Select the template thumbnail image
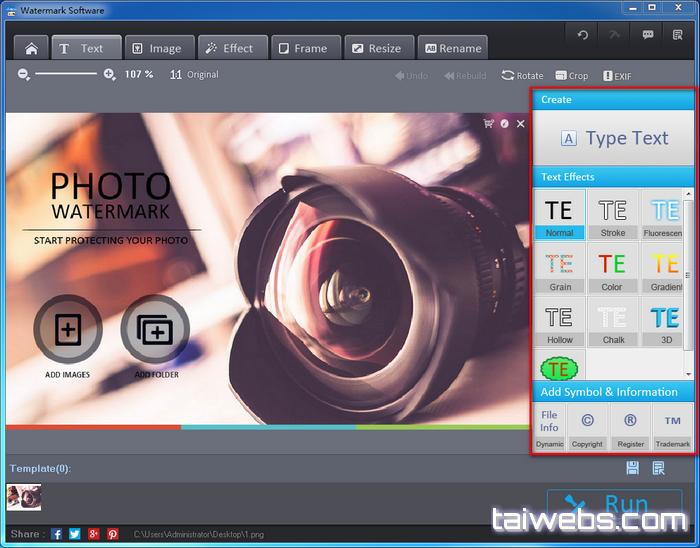The image size is (700, 548). tap(24, 497)
